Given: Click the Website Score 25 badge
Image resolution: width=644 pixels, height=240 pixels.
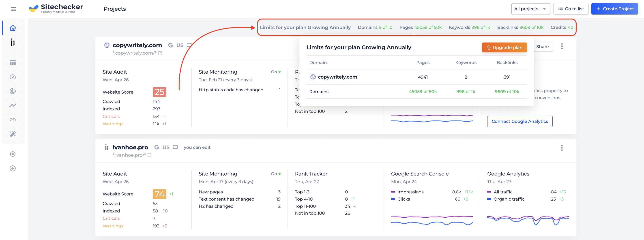Looking at the screenshot, I should [159, 92].
